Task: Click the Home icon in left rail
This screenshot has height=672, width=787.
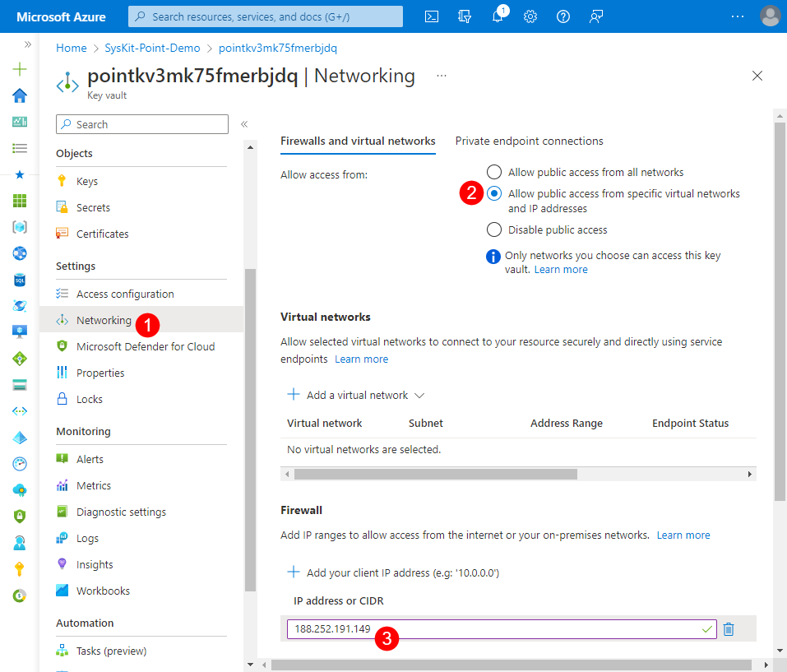Action: (20, 95)
